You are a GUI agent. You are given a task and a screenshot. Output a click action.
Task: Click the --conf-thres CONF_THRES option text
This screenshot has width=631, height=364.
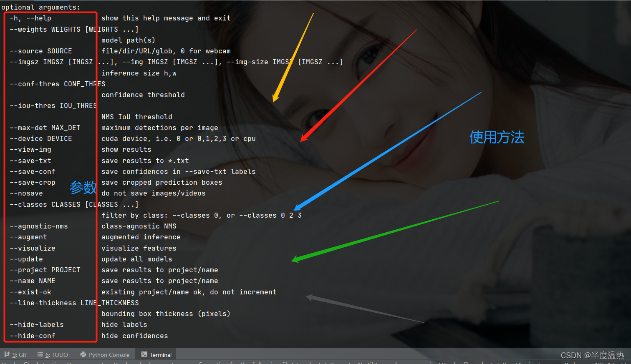(58, 84)
